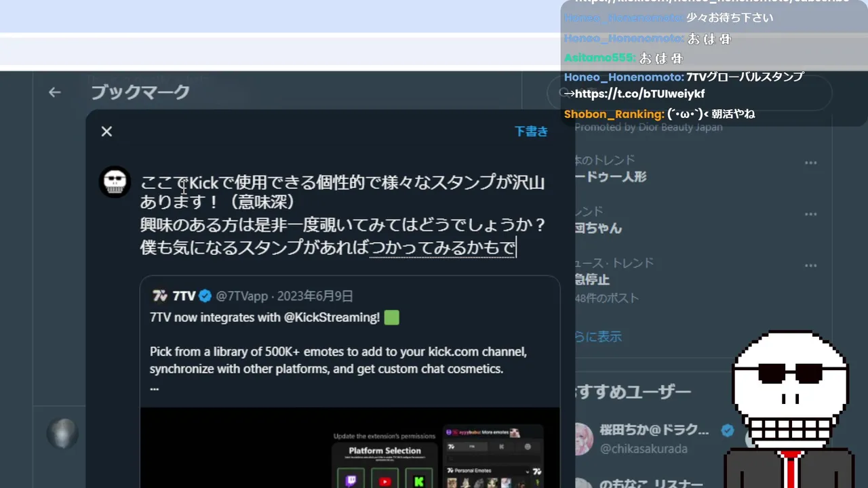Open the @chikasakurada handle
The height and width of the screenshot is (488, 868).
click(644, 449)
